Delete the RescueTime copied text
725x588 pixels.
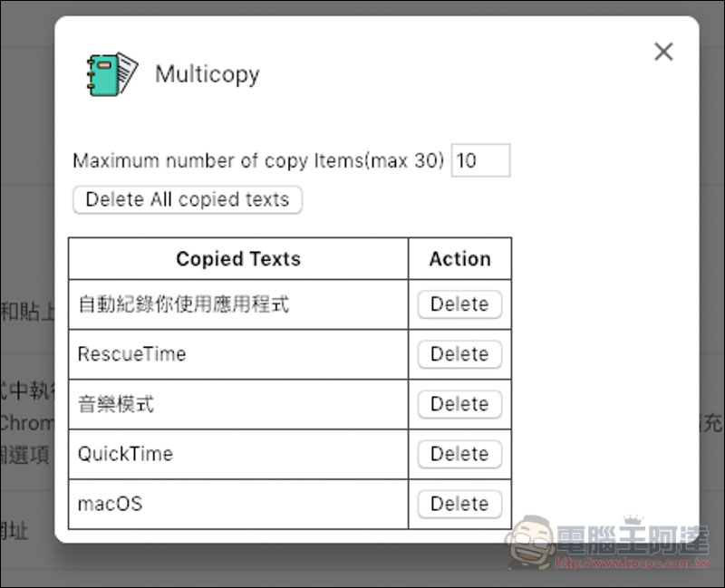(459, 354)
